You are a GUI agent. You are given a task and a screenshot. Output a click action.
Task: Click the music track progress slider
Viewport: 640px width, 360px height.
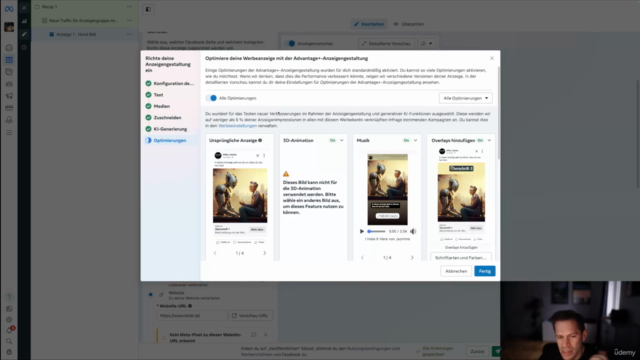376,231
